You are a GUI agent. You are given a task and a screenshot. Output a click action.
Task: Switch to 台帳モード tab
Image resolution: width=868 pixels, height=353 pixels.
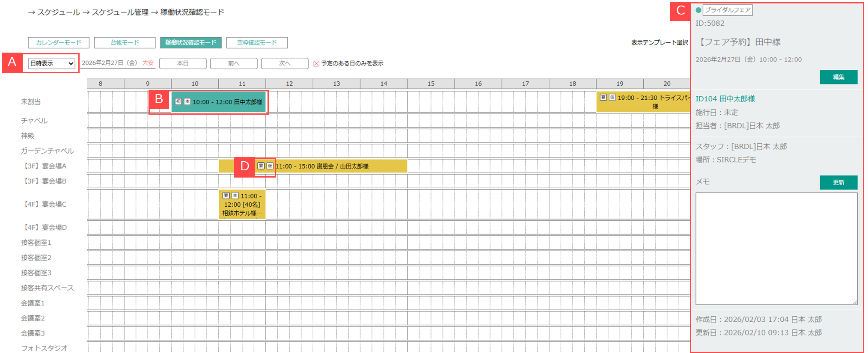point(125,43)
